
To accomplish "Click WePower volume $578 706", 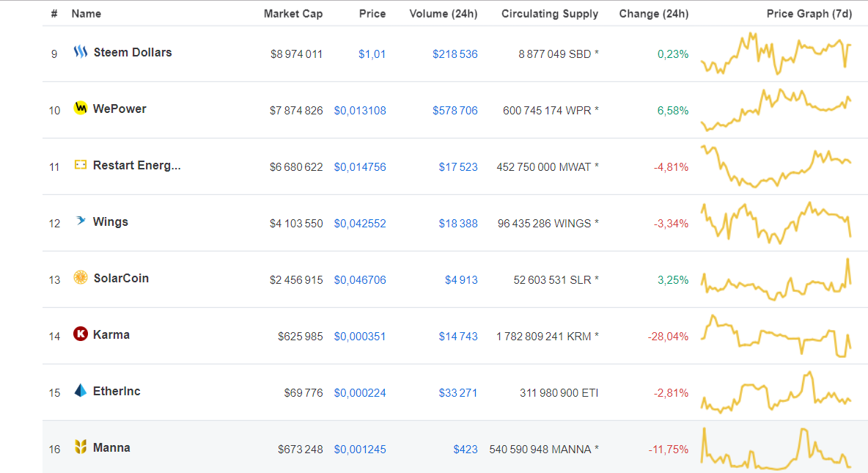I will (x=455, y=111).
